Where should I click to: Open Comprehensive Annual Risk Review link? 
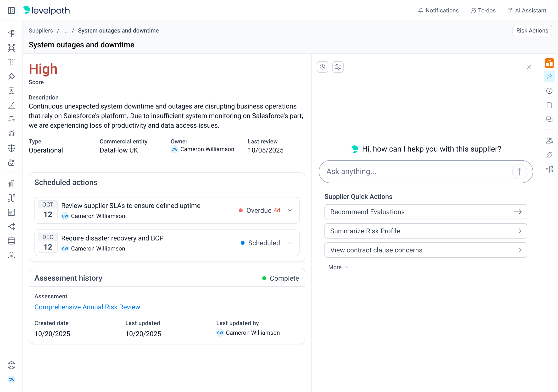click(87, 307)
